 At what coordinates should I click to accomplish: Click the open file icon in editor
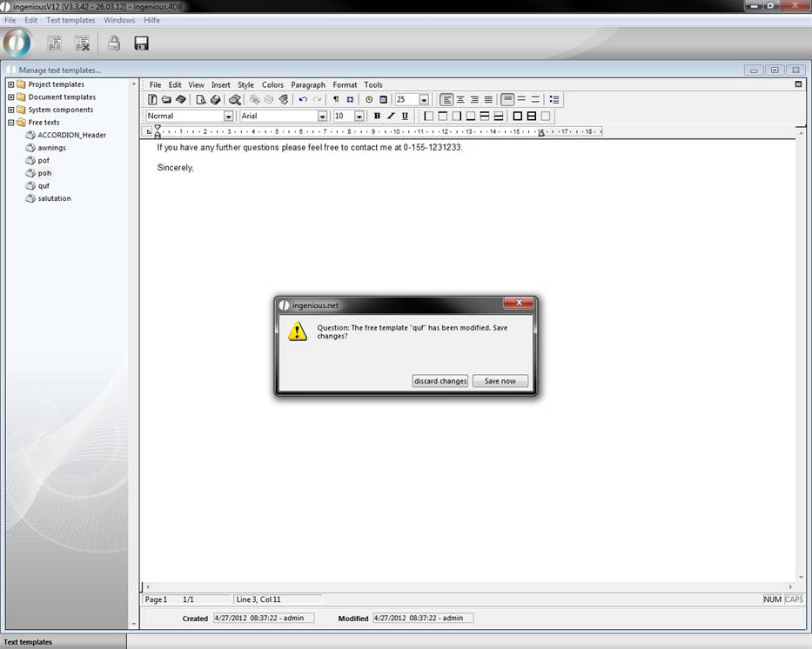point(166,100)
